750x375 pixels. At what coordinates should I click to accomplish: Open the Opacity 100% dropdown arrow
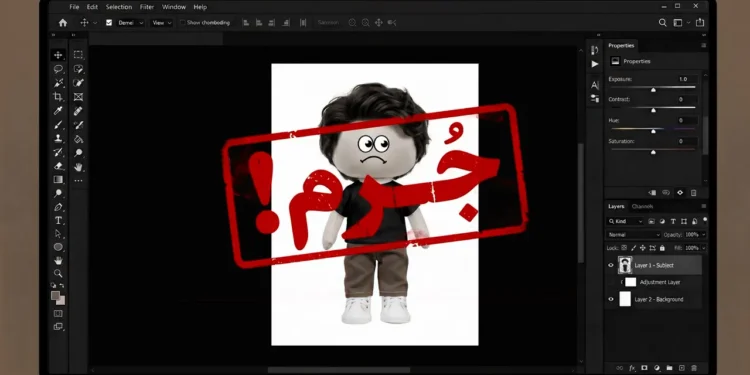pos(703,235)
